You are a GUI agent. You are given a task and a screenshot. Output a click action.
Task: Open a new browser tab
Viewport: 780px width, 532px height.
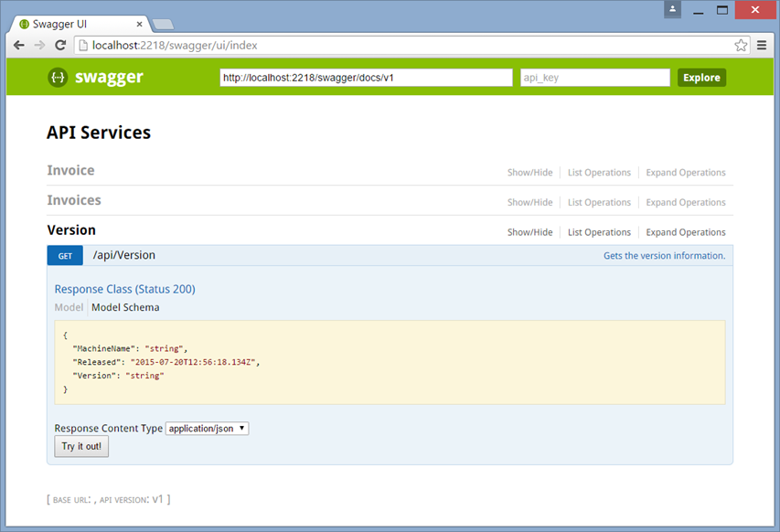pos(164,24)
